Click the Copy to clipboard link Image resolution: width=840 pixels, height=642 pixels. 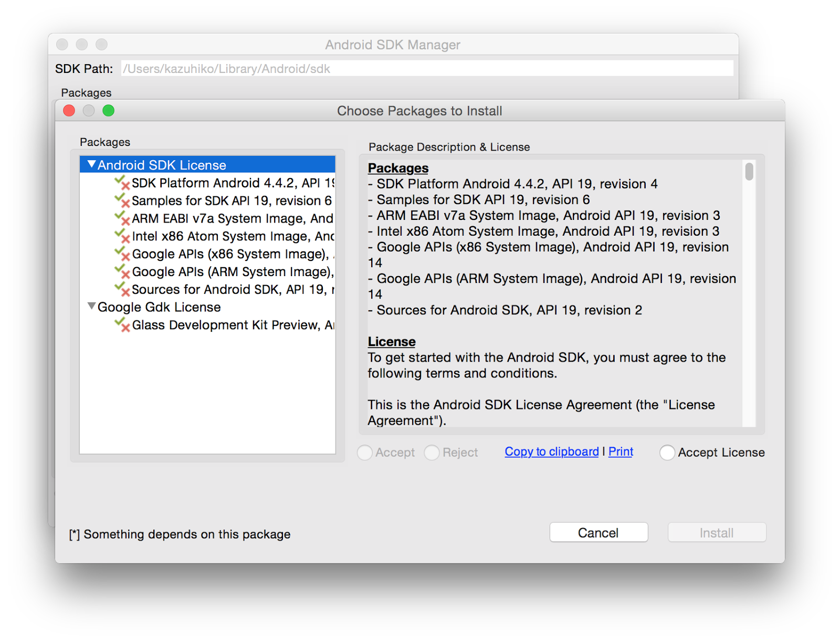552,451
